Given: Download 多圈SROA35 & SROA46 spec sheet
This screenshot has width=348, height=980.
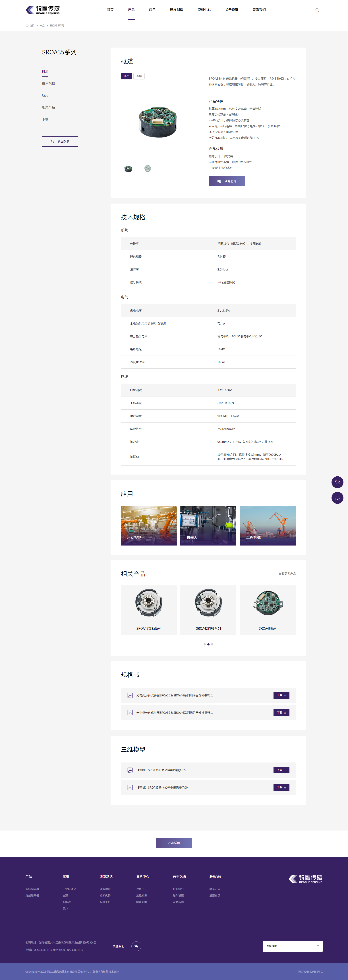Looking at the screenshot, I should coord(281,695).
